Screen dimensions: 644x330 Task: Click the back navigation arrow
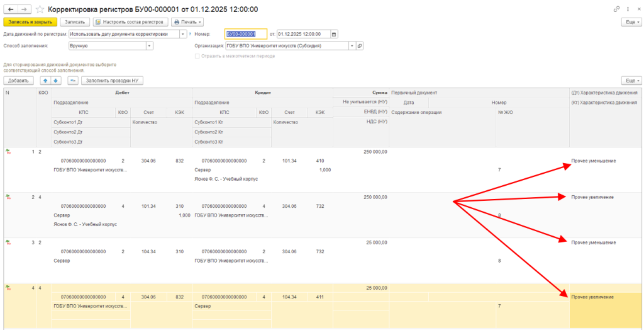click(x=11, y=9)
